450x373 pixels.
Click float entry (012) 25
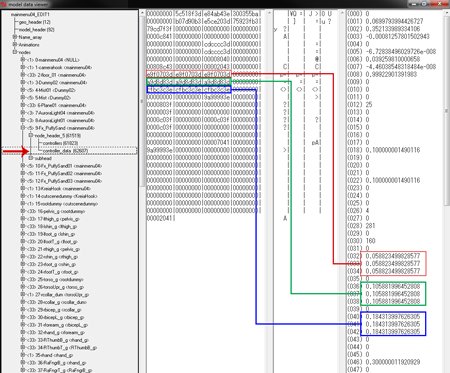pos(360,105)
